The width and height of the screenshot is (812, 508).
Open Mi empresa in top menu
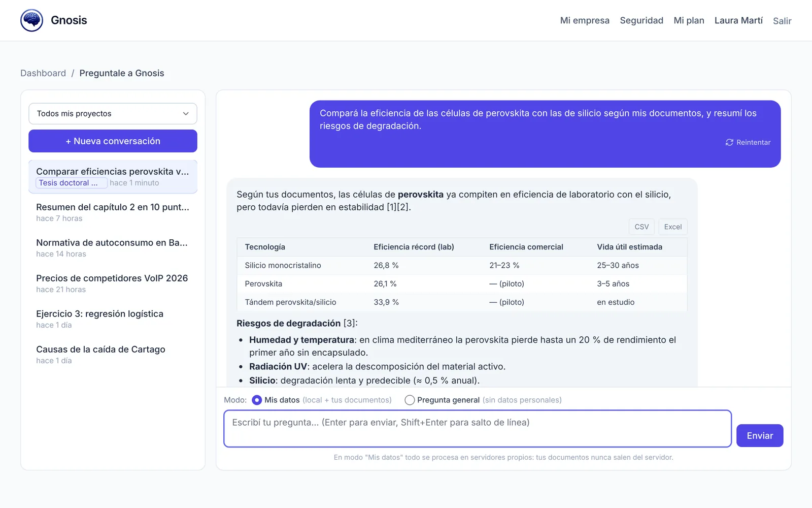[x=585, y=20]
